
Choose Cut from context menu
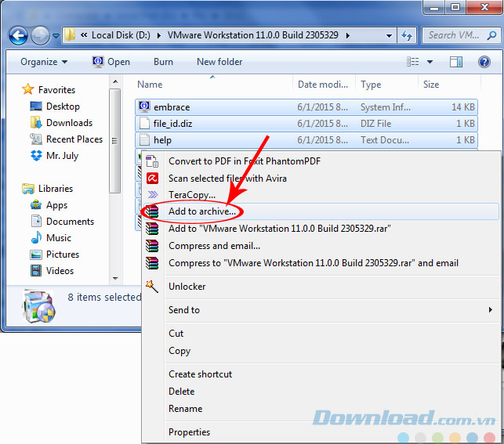[x=320, y=334]
